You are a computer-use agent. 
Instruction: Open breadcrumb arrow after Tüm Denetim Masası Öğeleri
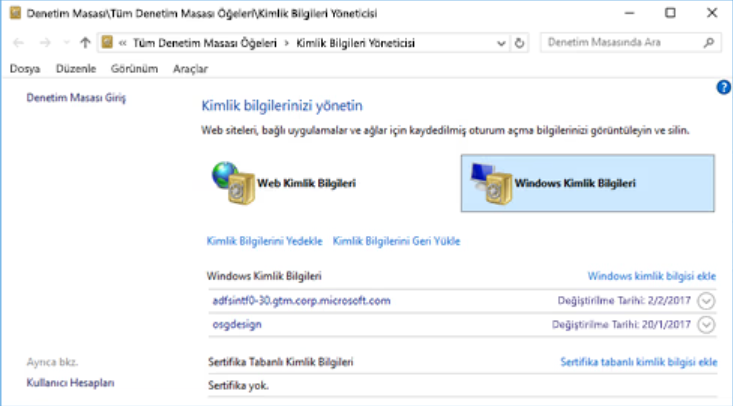coord(287,43)
